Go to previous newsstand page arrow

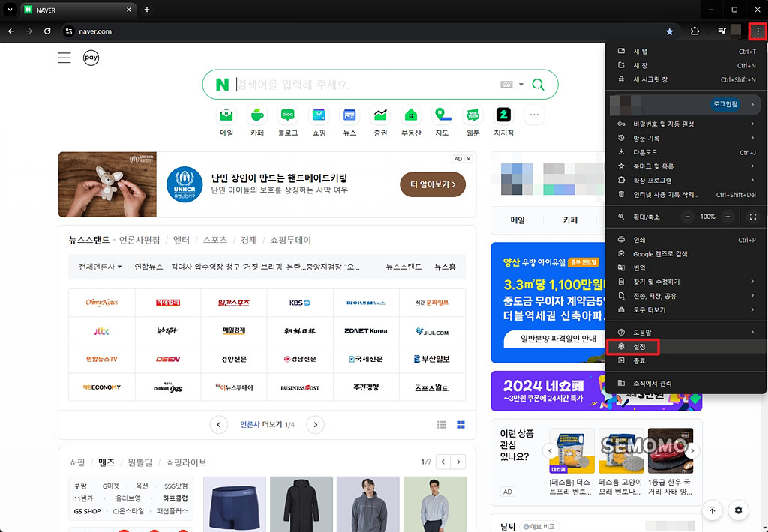218,424
